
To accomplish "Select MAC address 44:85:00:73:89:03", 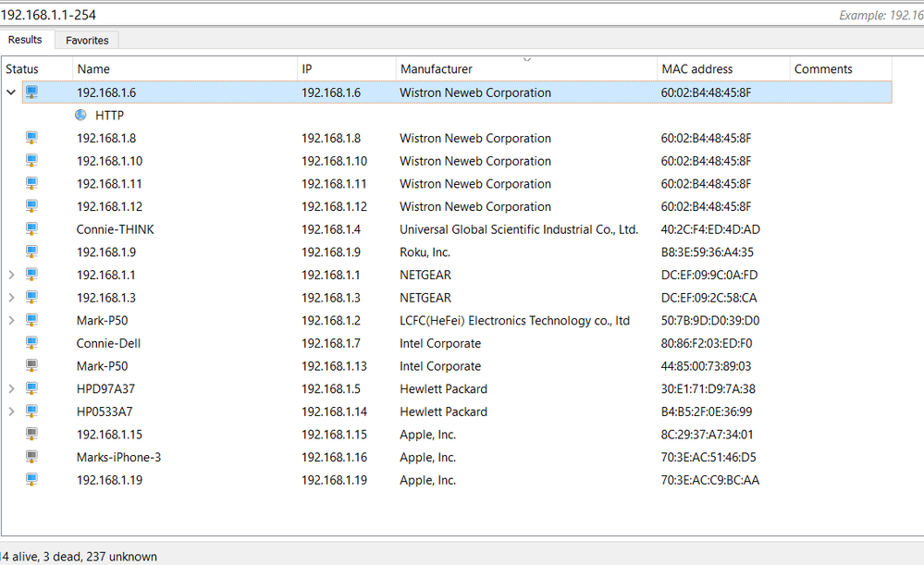I will coord(706,366).
